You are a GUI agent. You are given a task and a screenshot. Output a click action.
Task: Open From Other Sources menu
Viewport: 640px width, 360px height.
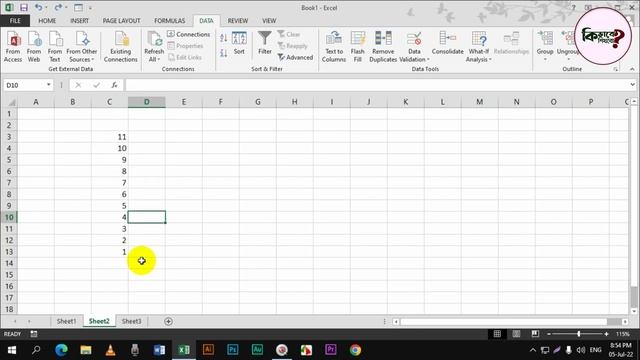click(82, 47)
